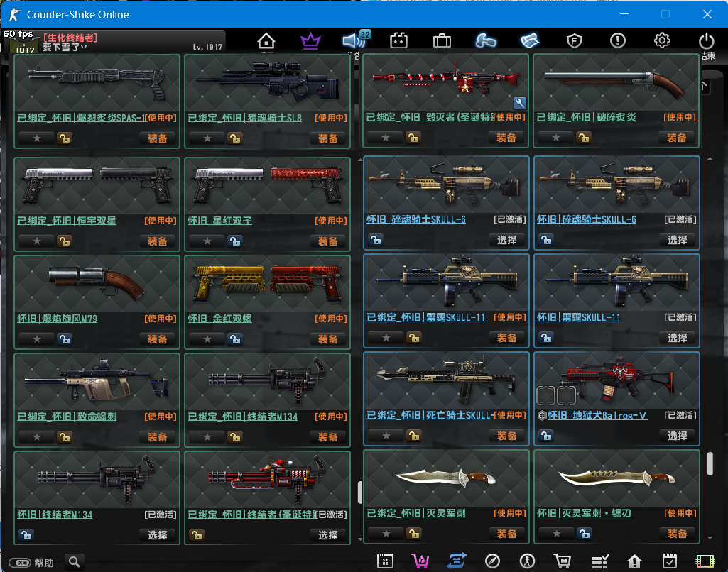728x572 pixels.
Task: Toggle favorite star on 金红双蝎 card
Action: click(207, 339)
